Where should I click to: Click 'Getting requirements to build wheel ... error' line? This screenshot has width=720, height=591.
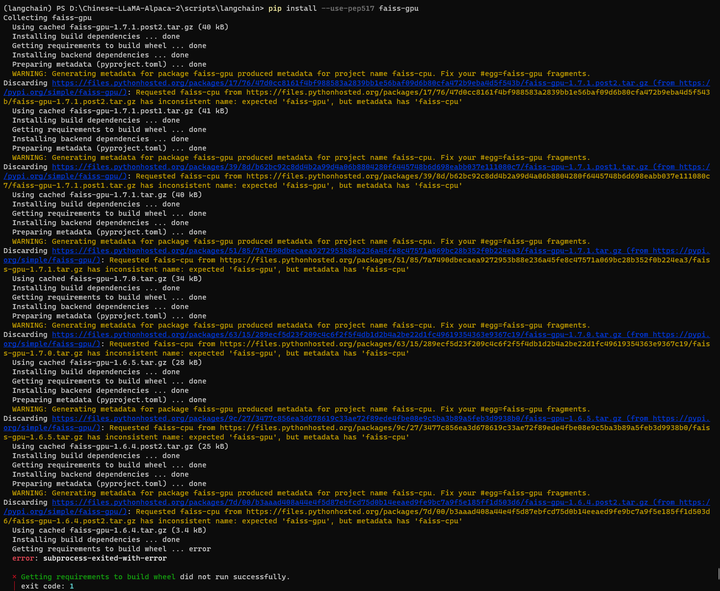111,549
